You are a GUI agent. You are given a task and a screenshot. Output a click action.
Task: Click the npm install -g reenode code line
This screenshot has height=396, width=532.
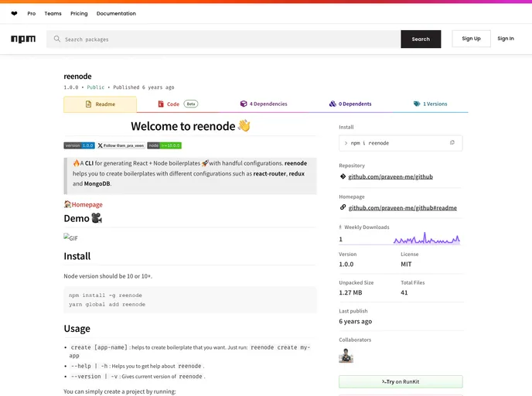tap(105, 295)
